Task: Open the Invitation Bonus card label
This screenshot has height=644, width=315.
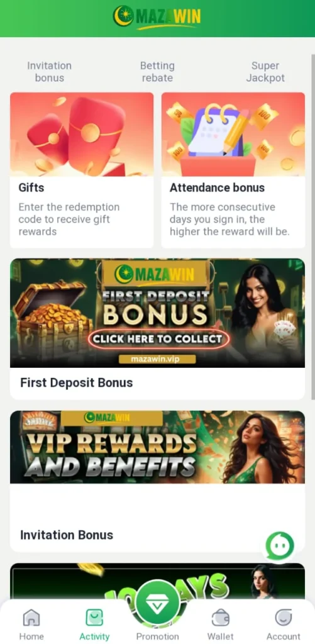Action: pyautogui.click(x=67, y=535)
